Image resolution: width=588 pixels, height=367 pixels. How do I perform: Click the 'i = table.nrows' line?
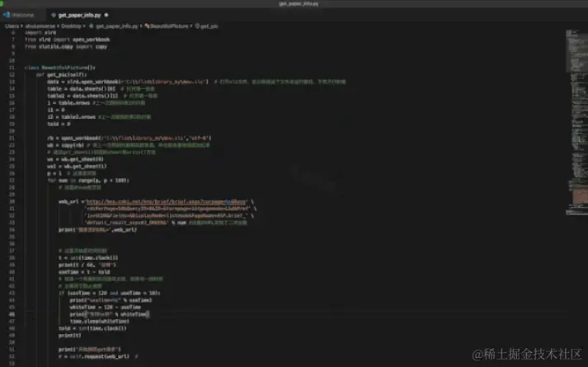68,103
